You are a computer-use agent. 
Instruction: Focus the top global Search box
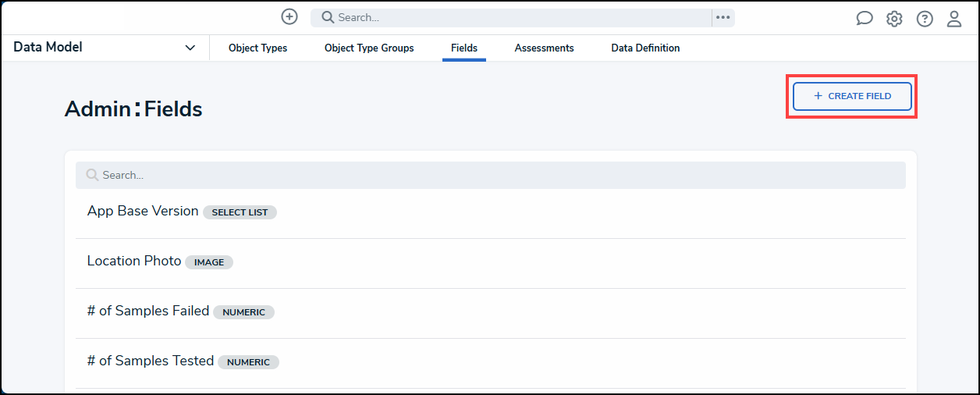point(515,17)
